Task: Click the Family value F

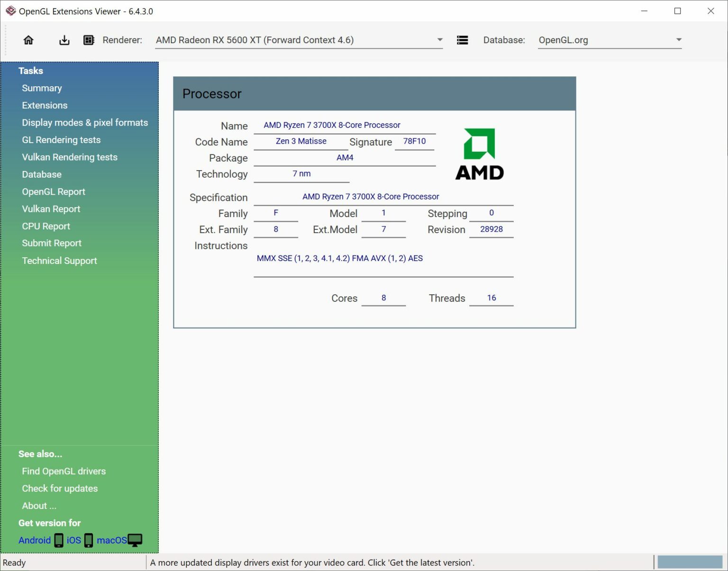Action: pyautogui.click(x=276, y=213)
